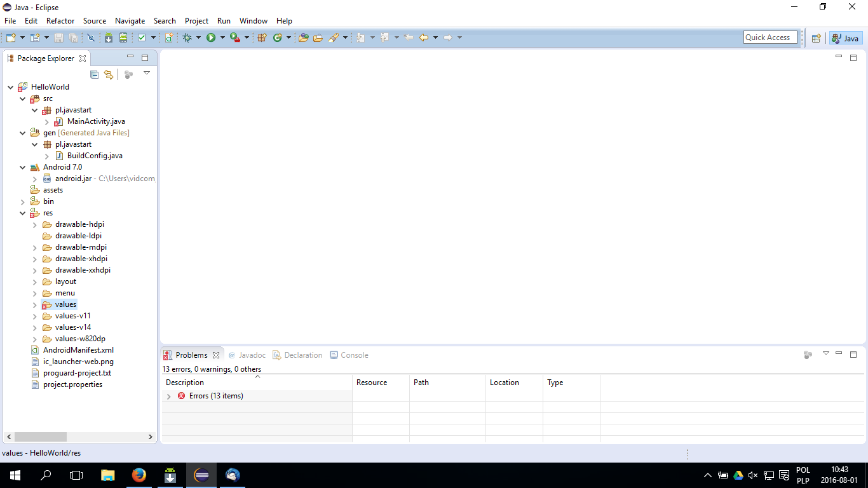Expand the drawable-hdpi folder
The image size is (868, 488).
click(x=35, y=224)
